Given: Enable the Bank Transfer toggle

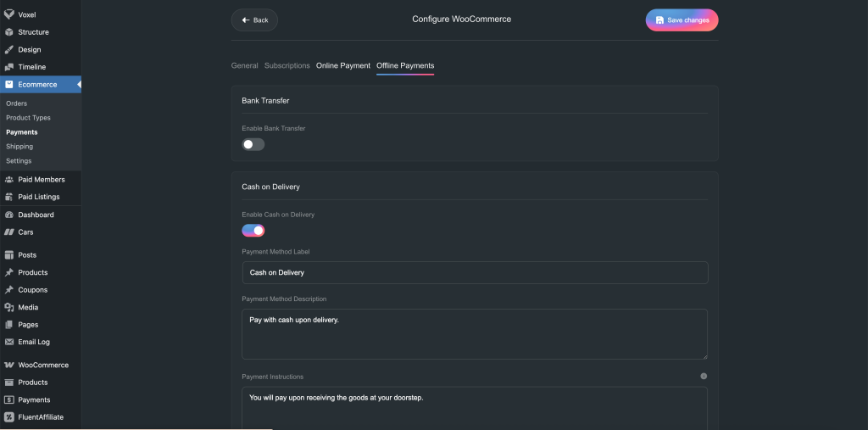Looking at the screenshot, I should 253,144.
